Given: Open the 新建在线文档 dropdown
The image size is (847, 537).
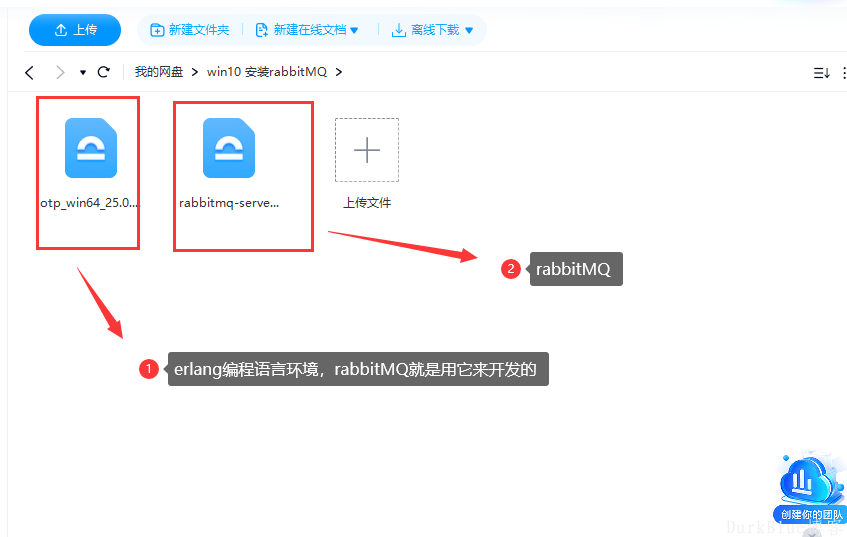Looking at the screenshot, I should [x=307, y=30].
